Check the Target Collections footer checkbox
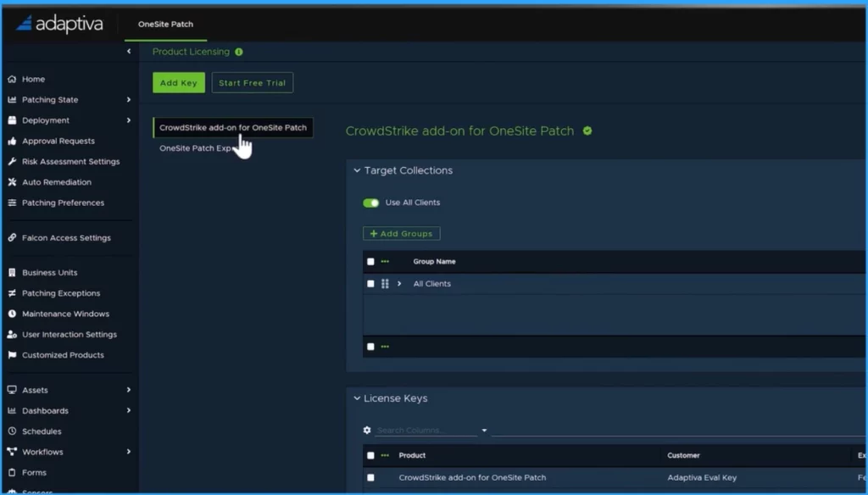Viewport: 868px width, 495px height. (x=370, y=347)
